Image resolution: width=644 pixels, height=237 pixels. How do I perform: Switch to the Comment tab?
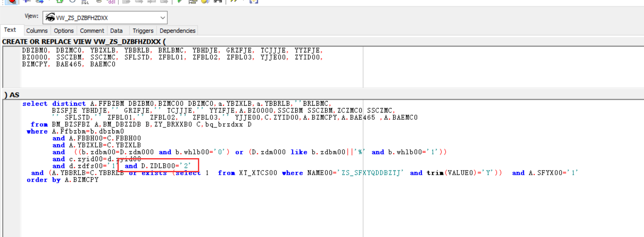click(92, 31)
